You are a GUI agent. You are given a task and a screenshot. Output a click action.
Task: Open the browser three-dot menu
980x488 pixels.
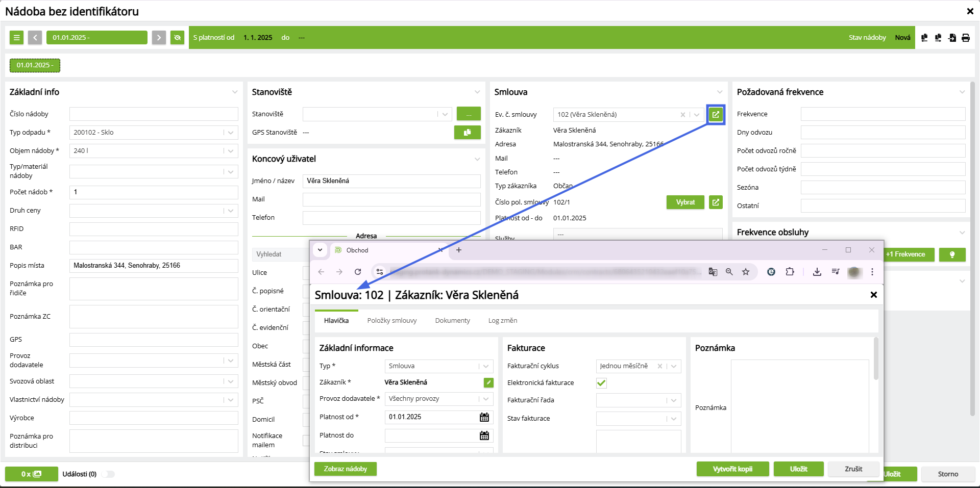872,272
